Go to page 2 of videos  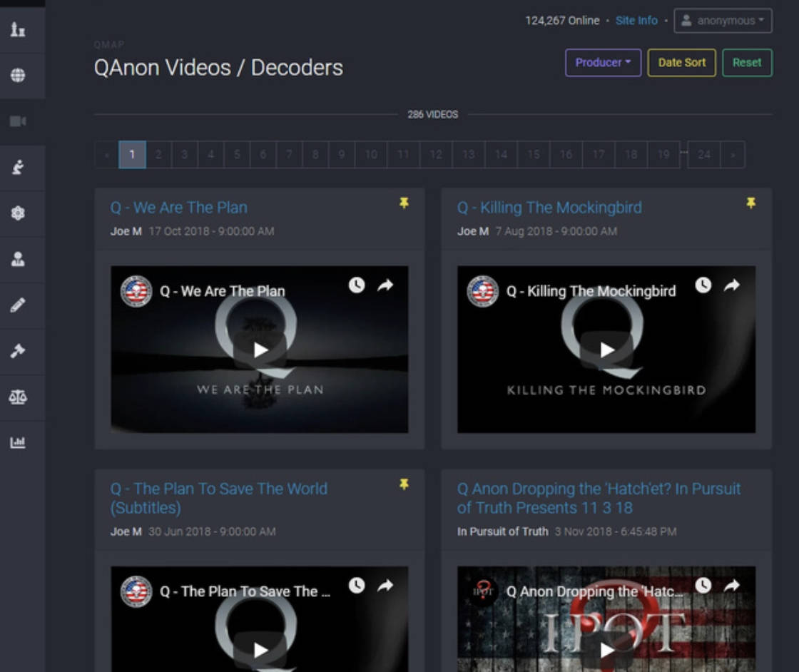tap(158, 154)
